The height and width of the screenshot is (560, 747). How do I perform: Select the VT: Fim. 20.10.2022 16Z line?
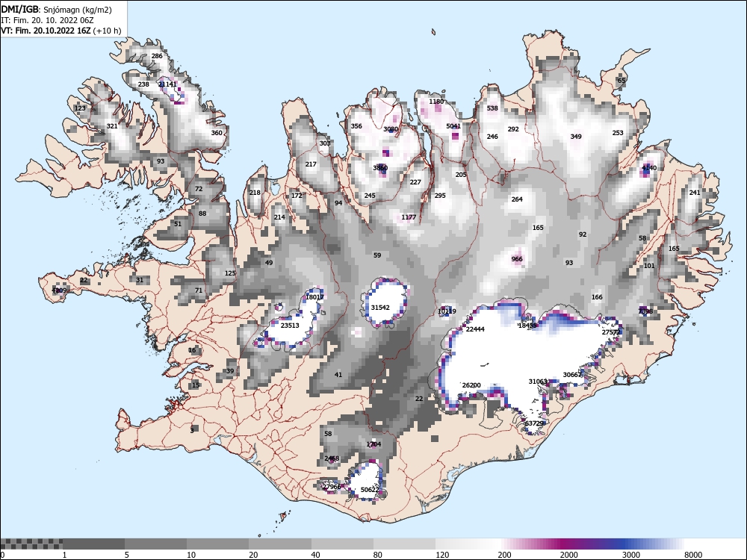[61, 31]
